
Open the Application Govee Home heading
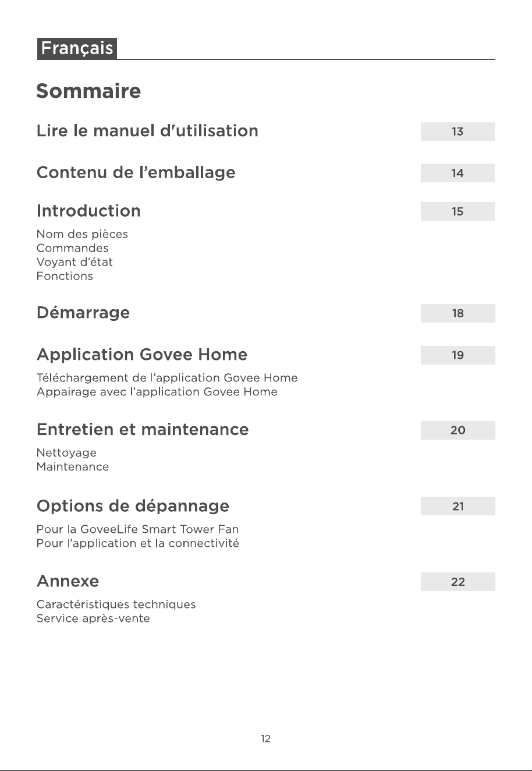[x=142, y=355]
